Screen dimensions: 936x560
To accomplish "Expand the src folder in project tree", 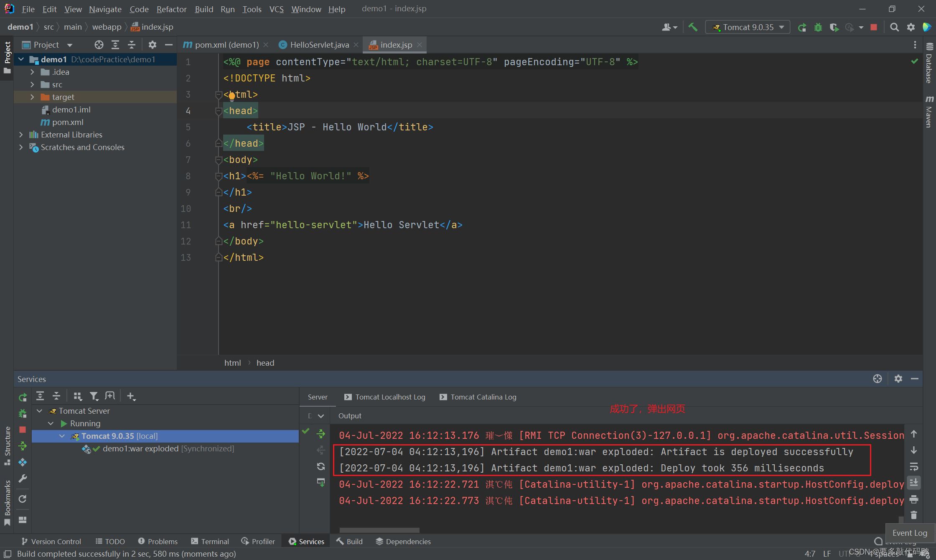I will (32, 84).
